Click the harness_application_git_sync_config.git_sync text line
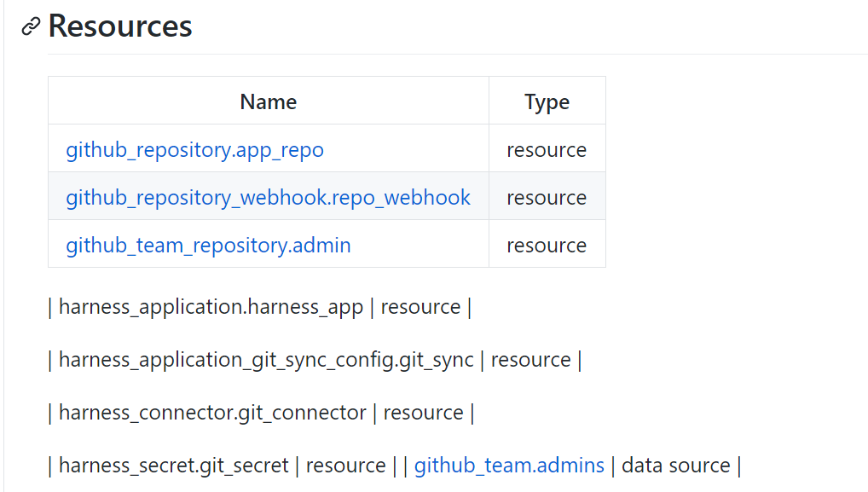The height and width of the screenshot is (492, 868). 315,361
